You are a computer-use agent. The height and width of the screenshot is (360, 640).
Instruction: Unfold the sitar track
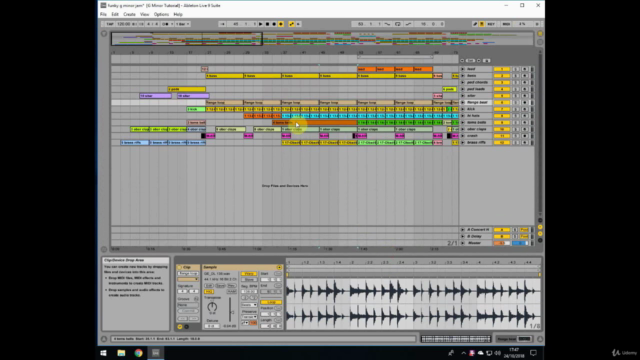pyautogui.click(x=463, y=96)
